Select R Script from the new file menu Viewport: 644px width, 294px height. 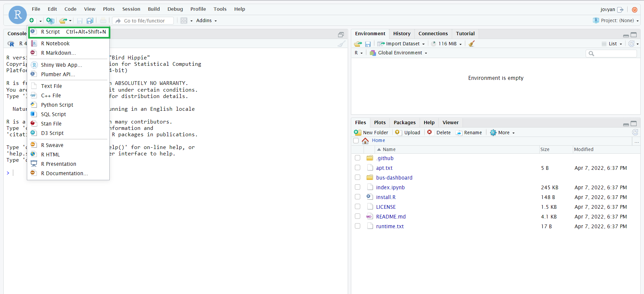pos(69,32)
